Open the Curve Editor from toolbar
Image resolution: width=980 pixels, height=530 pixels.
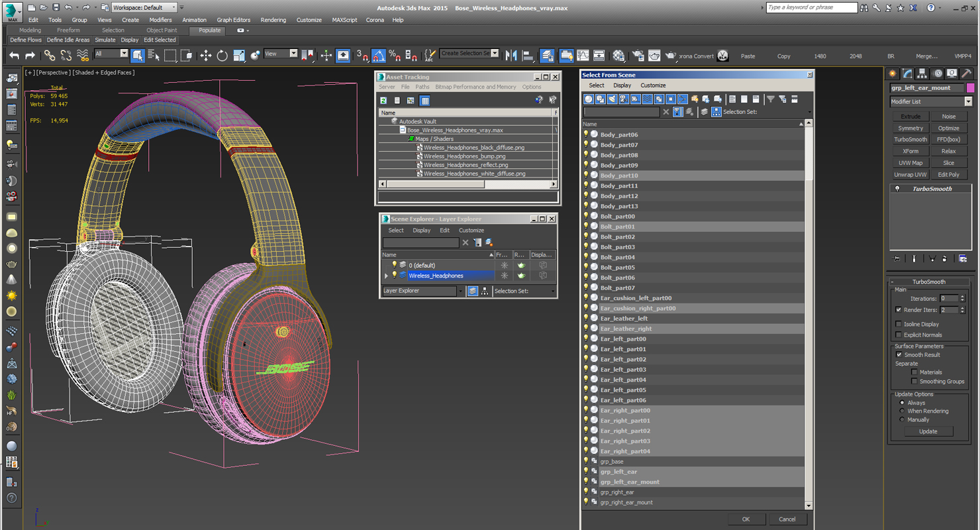pyautogui.click(x=583, y=56)
